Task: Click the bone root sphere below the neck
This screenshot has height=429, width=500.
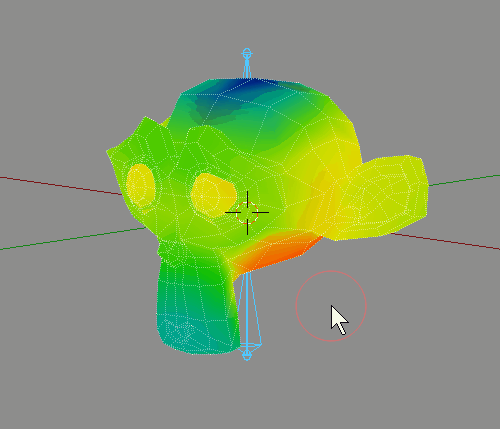Action: point(247,355)
